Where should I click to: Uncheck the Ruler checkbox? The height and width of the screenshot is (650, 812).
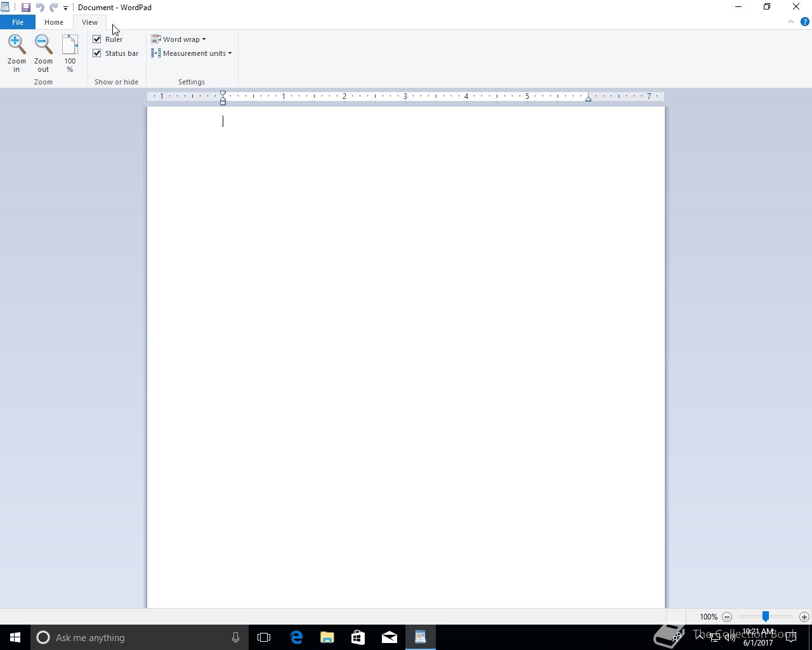click(97, 39)
